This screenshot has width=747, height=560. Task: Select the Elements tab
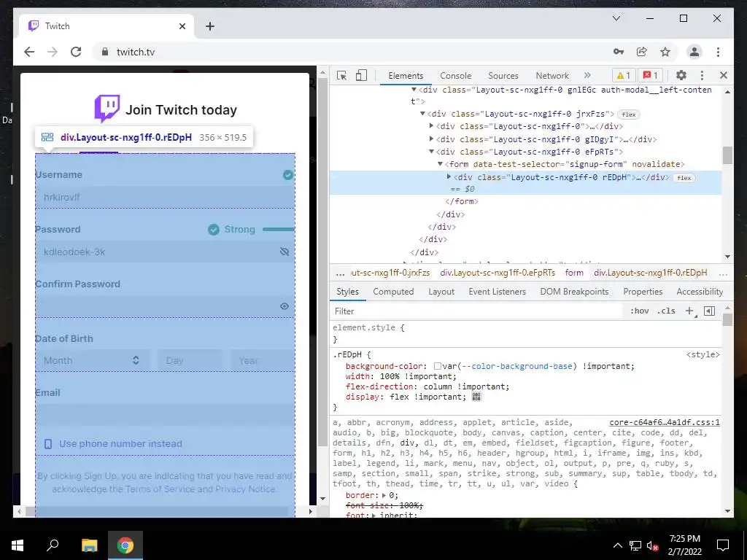tap(406, 75)
